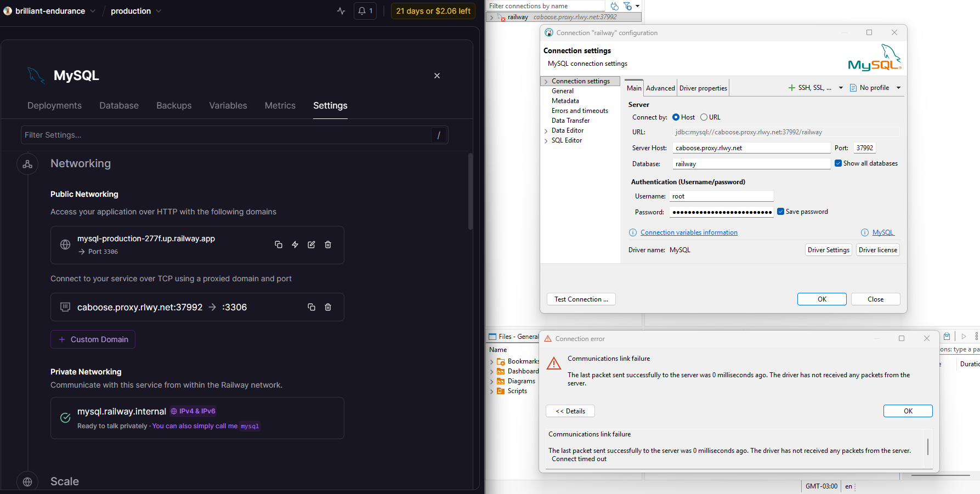Toggle the Save password checkbox
This screenshot has width=980, height=494.
click(780, 212)
